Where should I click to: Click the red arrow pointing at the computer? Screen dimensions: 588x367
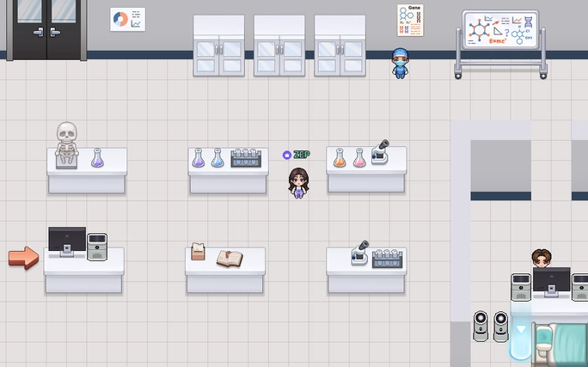24,257
